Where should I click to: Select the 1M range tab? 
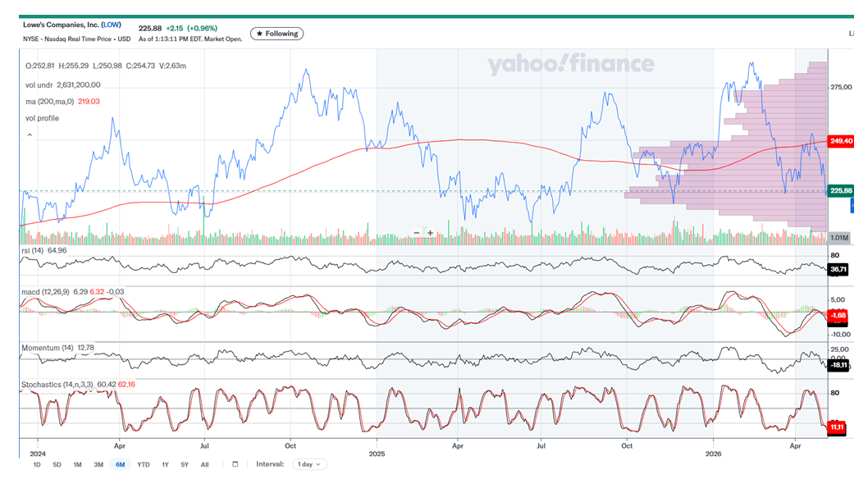coord(77,465)
